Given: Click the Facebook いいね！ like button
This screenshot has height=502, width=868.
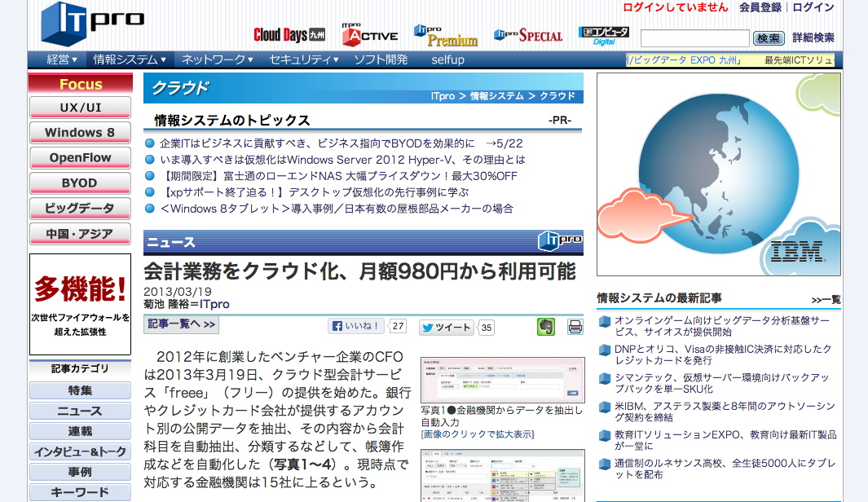Looking at the screenshot, I should coord(355,327).
